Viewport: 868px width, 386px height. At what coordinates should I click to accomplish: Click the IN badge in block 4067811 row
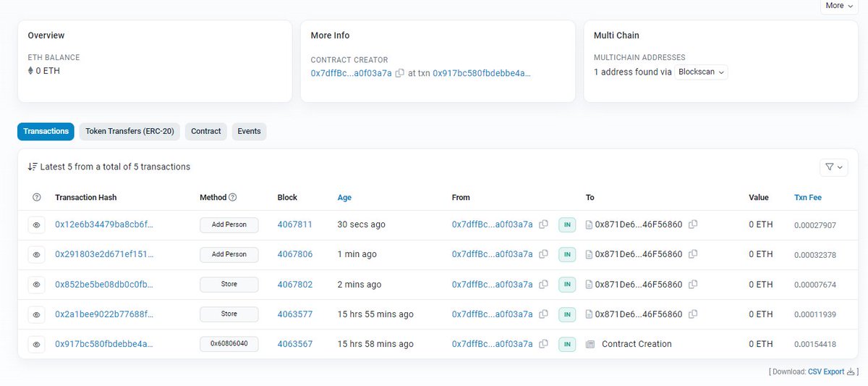[567, 225]
